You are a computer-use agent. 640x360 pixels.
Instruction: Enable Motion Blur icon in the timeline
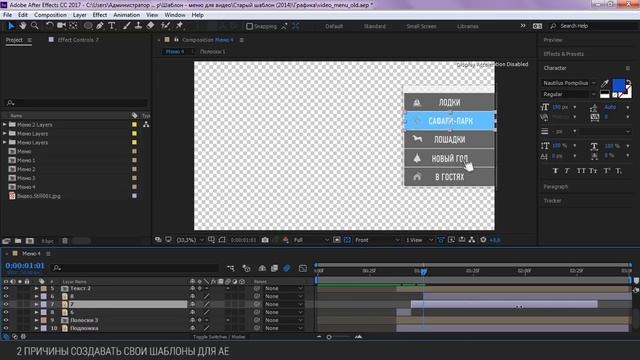click(x=287, y=268)
